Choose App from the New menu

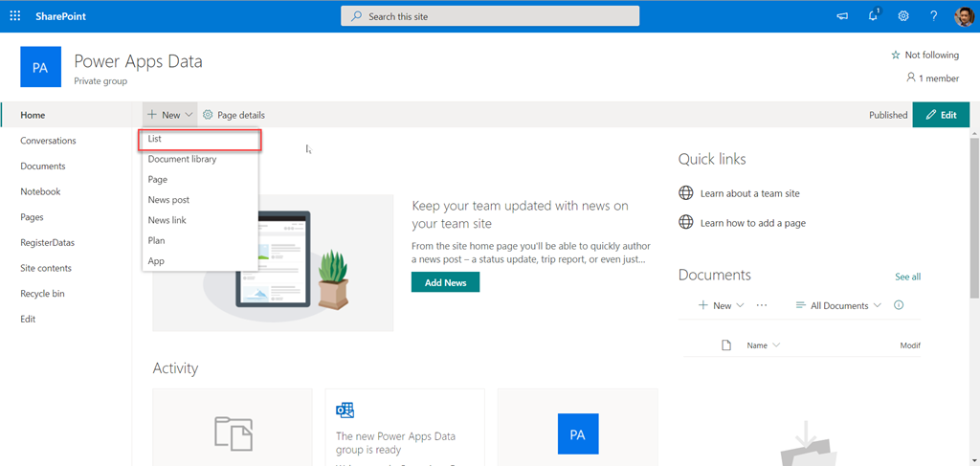pyautogui.click(x=200, y=260)
